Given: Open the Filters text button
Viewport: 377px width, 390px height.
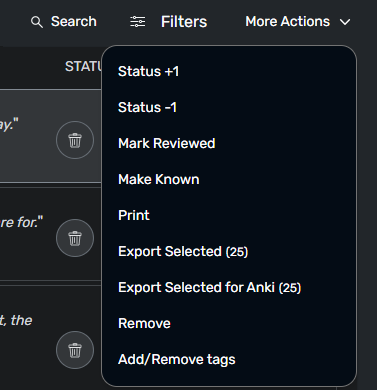Looking at the screenshot, I should pyautogui.click(x=184, y=22).
